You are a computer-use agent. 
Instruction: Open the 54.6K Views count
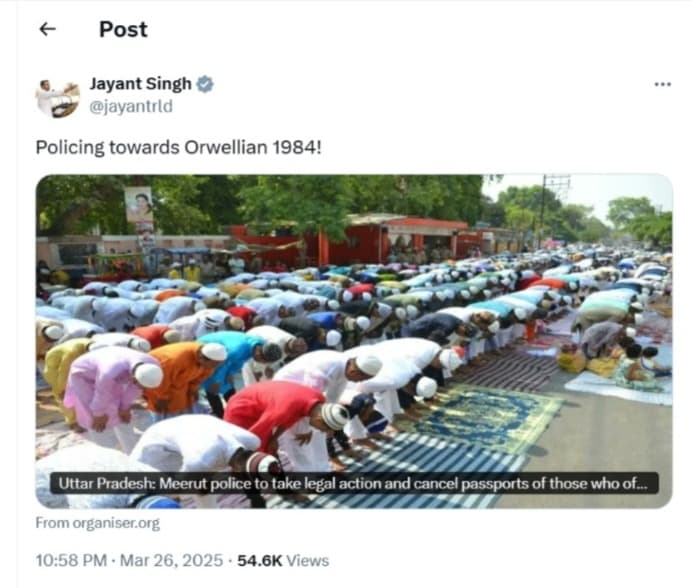(x=283, y=561)
